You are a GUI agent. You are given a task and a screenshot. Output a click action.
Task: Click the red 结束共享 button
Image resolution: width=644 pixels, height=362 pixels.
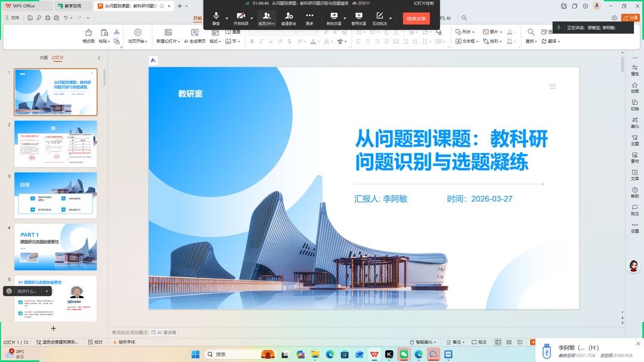click(x=416, y=18)
